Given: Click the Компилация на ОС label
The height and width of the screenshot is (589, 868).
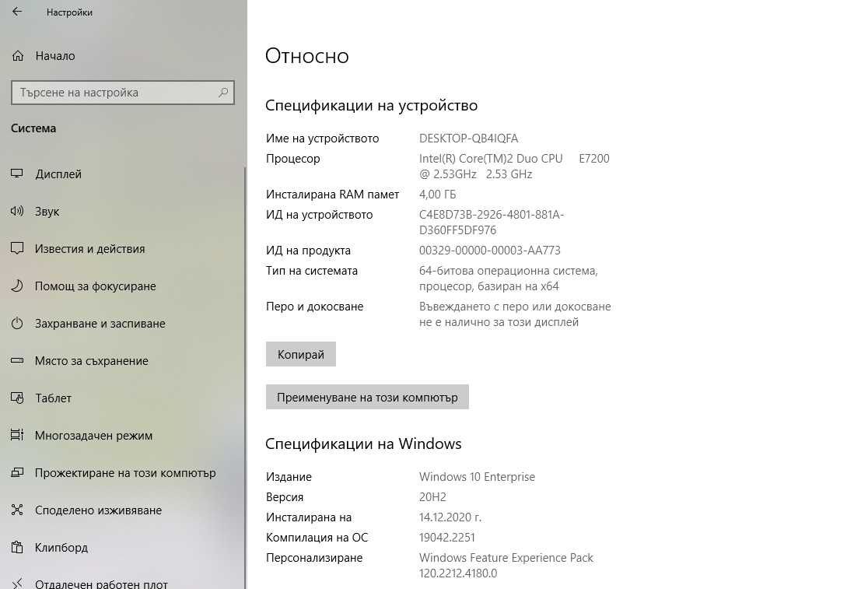Looking at the screenshot, I should (317, 538).
